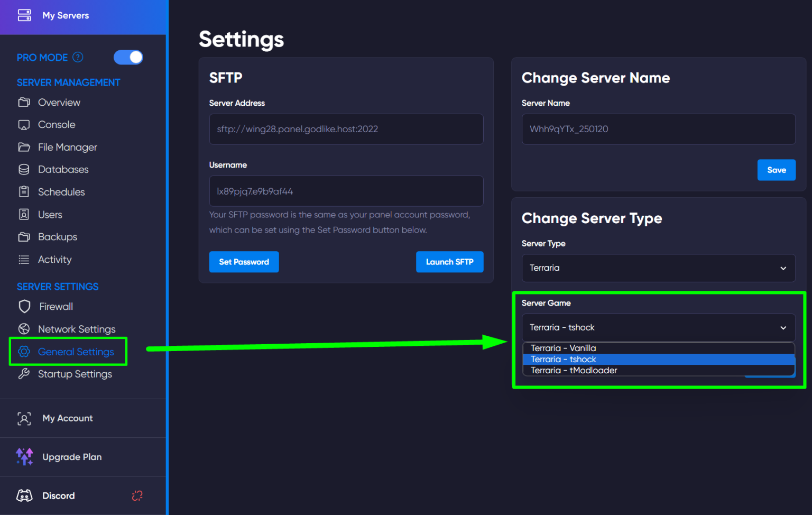The width and height of the screenshot is (812, 515).
Task: Click the My Account person icon
Action: pos(24,419)
